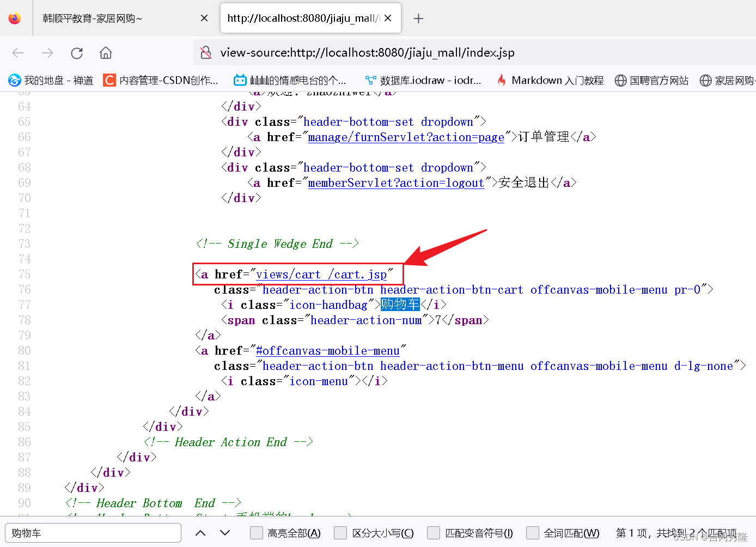Go forward with the forward arrow
This screenshot has width=756, height=547.
tap(47, 53)
